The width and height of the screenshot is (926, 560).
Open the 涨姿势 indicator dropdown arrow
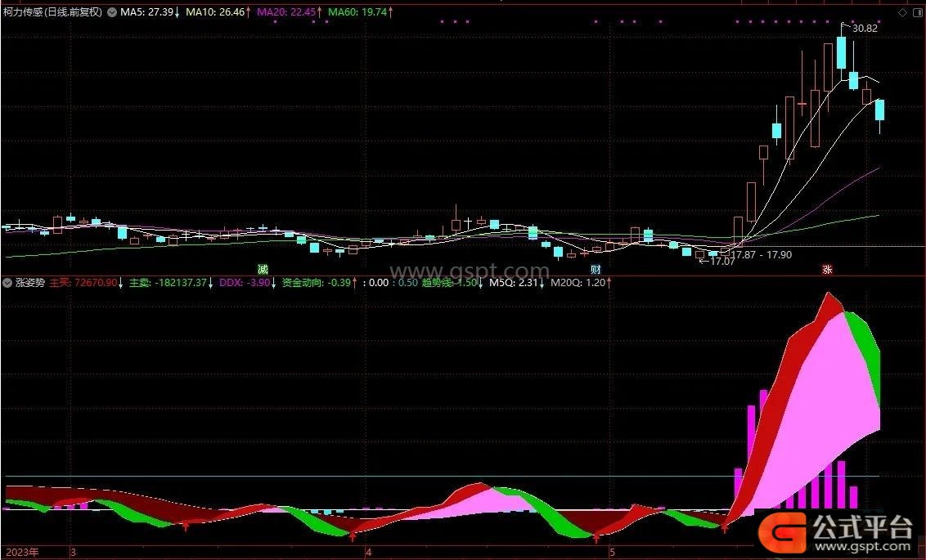[x=7, y=283]
